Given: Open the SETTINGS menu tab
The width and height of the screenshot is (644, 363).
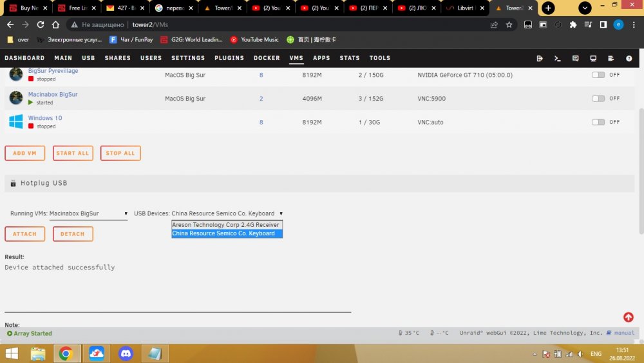Looking at the screenshot, I should [188, 58].
